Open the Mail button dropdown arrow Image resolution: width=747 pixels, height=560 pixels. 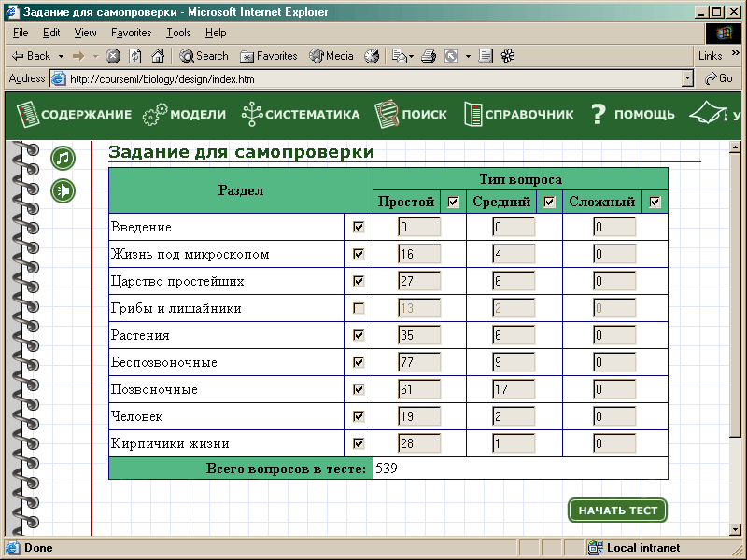tap(411, 56)
